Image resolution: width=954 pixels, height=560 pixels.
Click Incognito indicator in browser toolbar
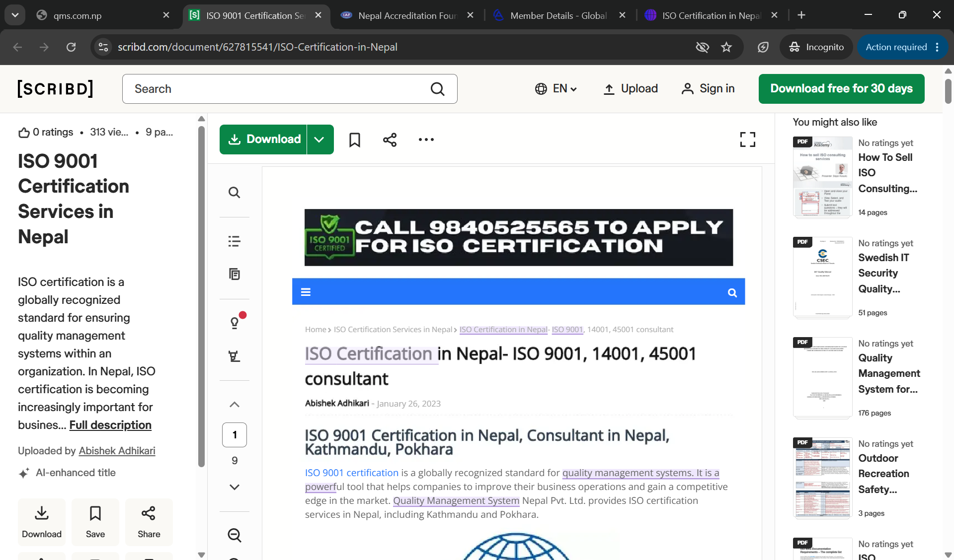[816, 47]
